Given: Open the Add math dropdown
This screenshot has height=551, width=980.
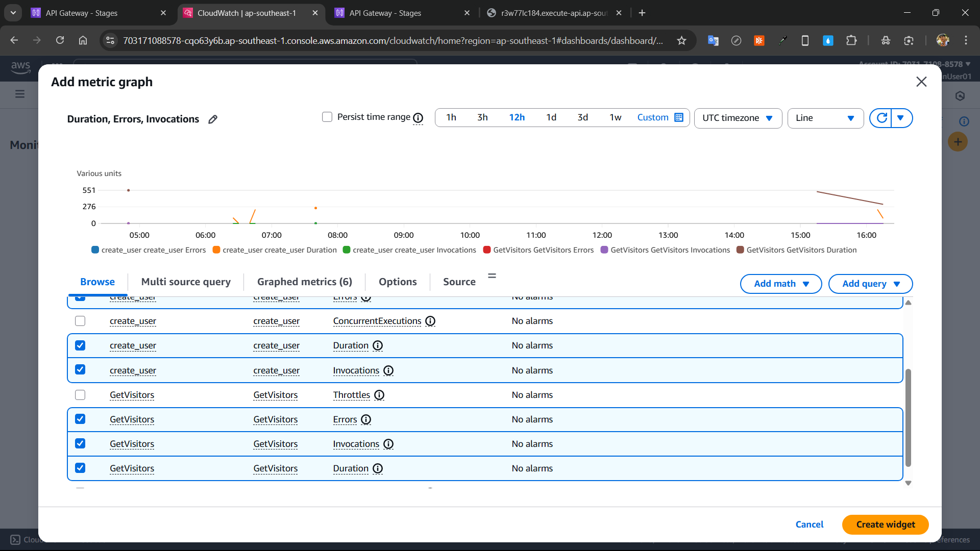Looking at the screenshot, I should click(x=781, y=284).
